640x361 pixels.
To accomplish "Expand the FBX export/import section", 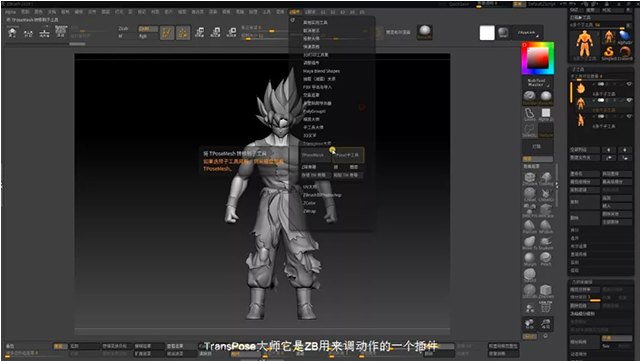I will click(x=317, y=87).
